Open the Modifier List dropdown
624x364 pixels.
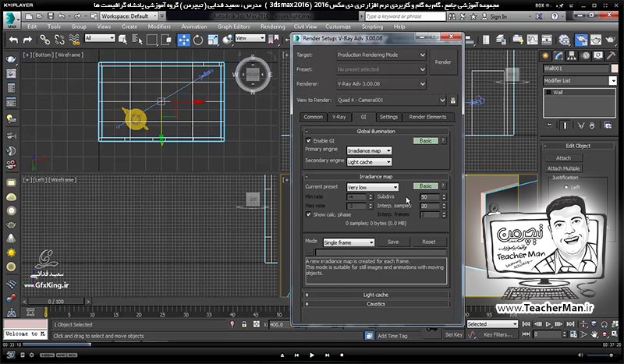(580, 81)
